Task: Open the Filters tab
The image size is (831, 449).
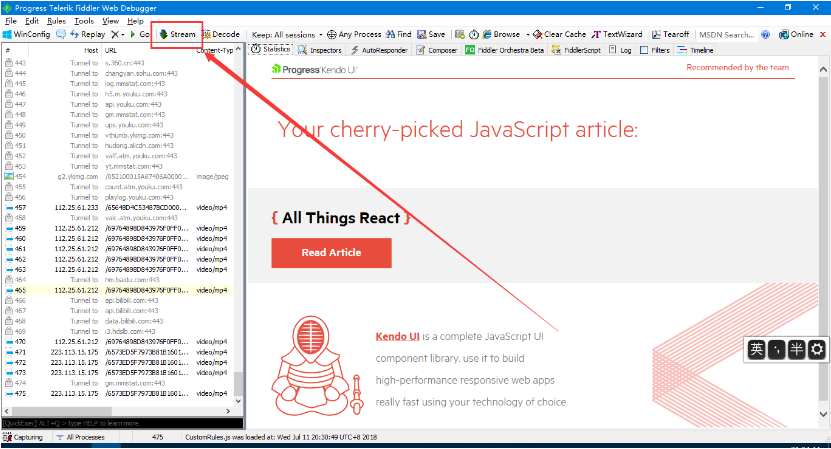Action: [x=655, y=50]
